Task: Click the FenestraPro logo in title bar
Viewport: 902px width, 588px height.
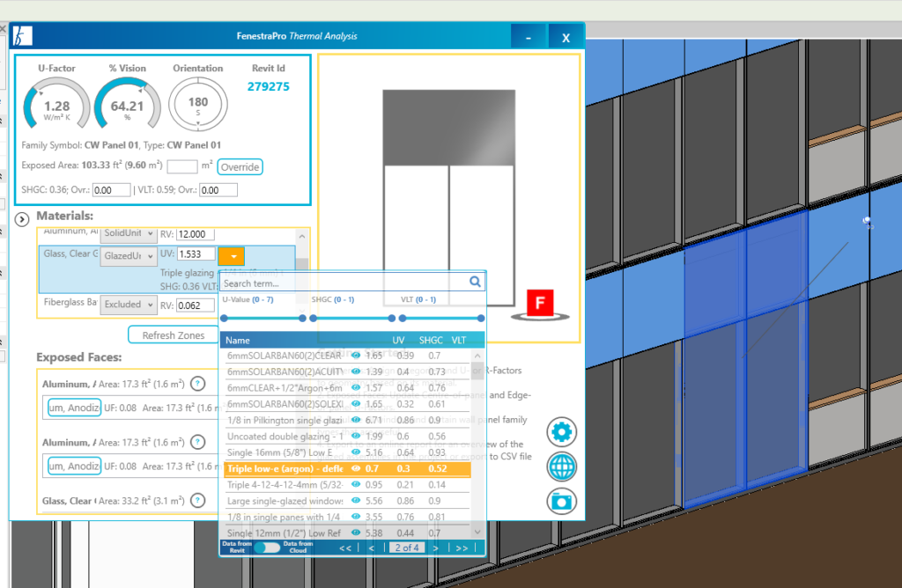Action: click(22, 35)
